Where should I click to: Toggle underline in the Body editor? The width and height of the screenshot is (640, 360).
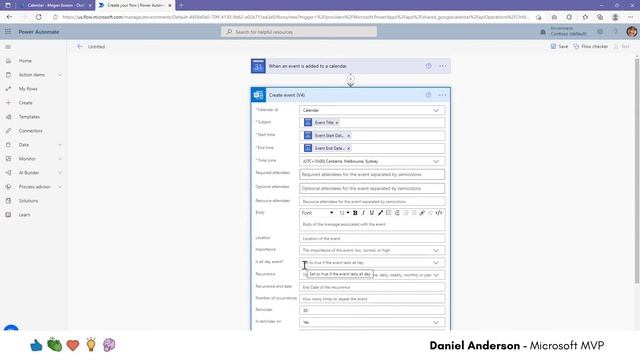(x=371, y=213)
